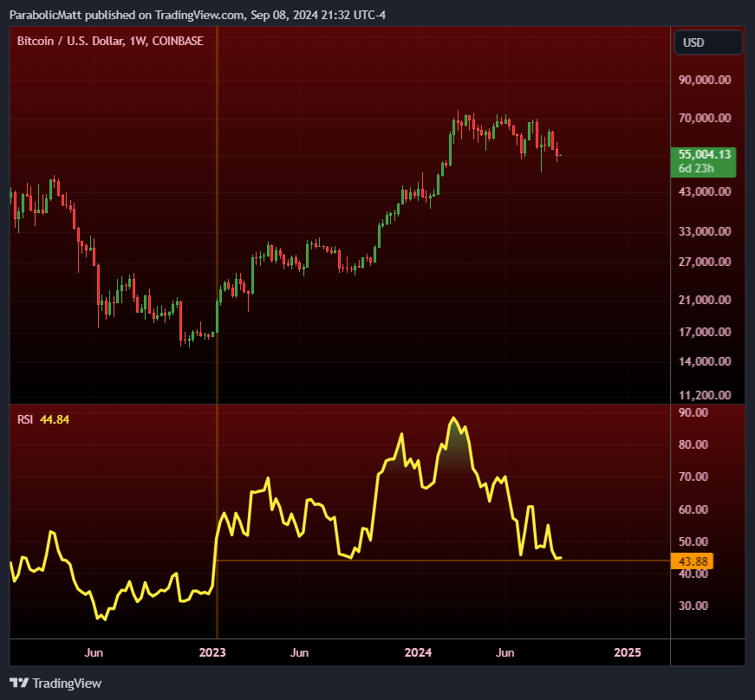Click the TradingView logo
The width and height of the screenshot is (755, 700).
55,684
